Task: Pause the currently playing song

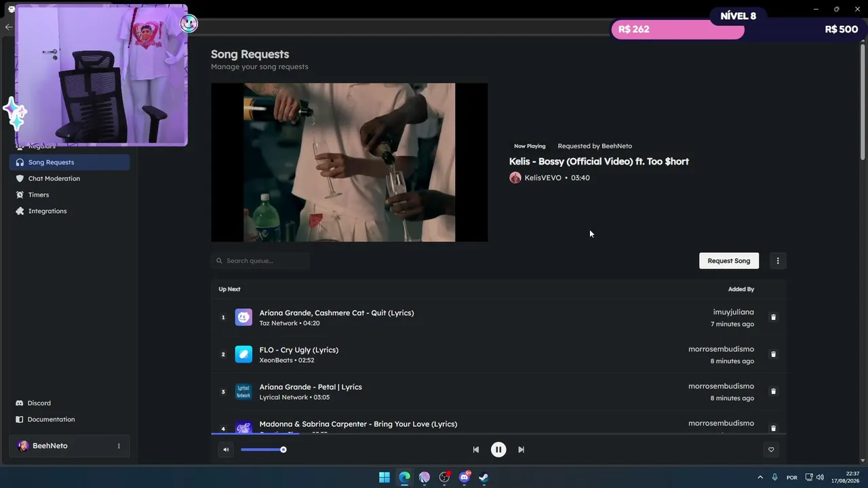Action: coord(498,449)
